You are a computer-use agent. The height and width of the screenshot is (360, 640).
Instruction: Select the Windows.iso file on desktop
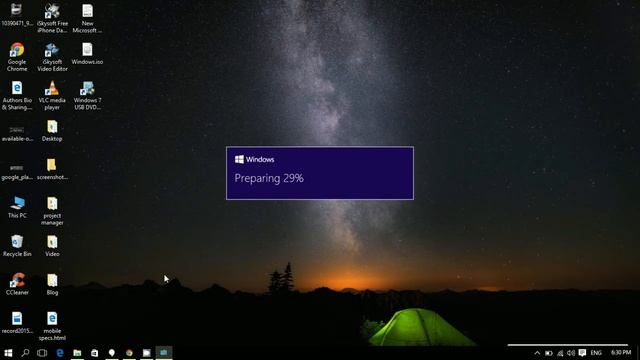(87, 54)
